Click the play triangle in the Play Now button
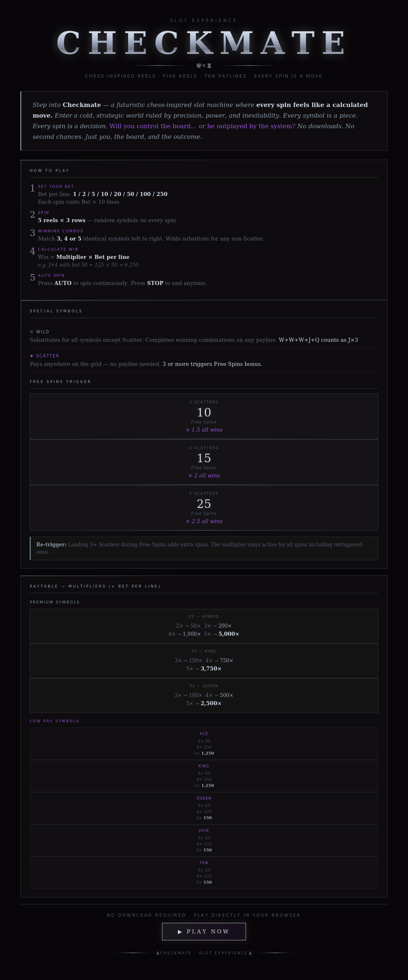This screenshot has height=980, width=408. (180, 932)
